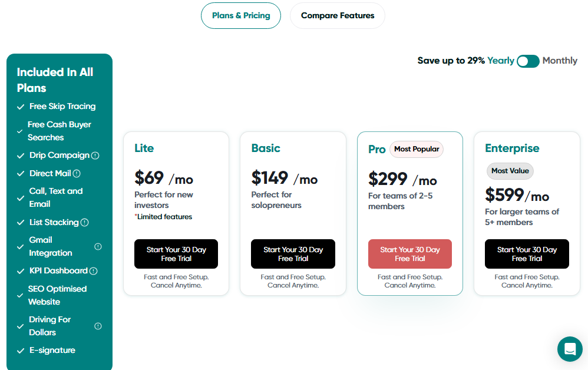Start 30 day trial on the Basic plan
The height and width of the screenshot is (370, 588).
293,254
